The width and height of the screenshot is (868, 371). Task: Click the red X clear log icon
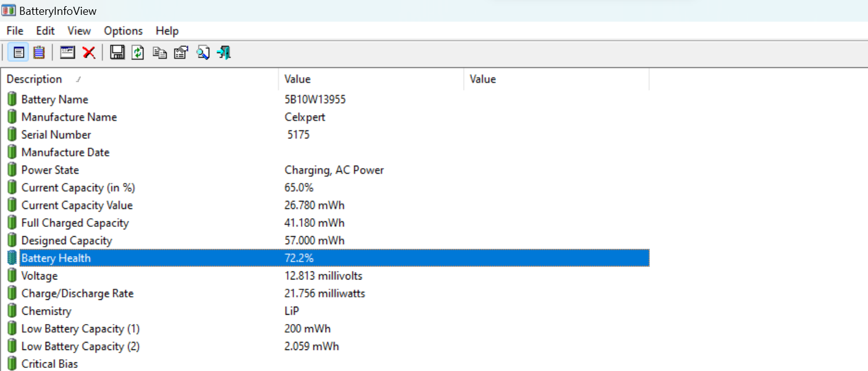coord(89,53)
